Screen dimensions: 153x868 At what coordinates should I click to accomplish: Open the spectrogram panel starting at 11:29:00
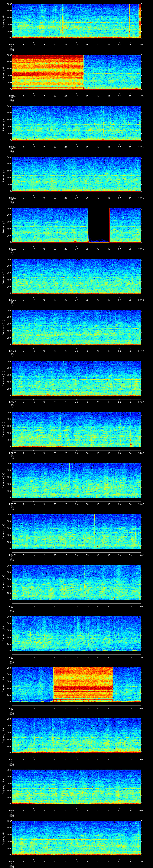click(x=76, y=786)
